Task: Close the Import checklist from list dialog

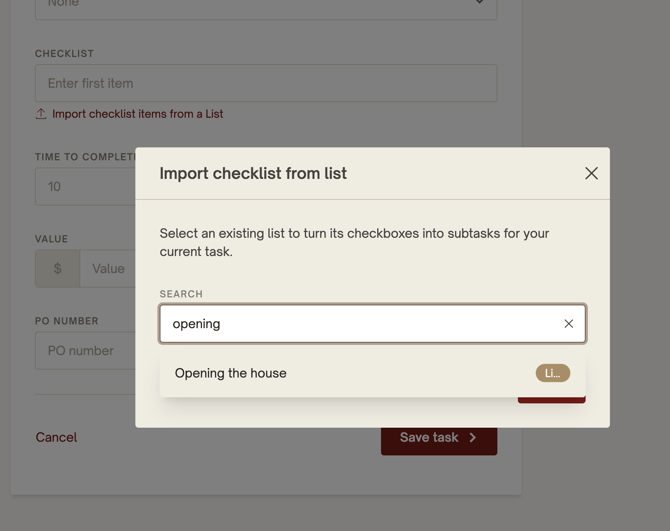Action: pyautogui.click(x=591, y=173)
